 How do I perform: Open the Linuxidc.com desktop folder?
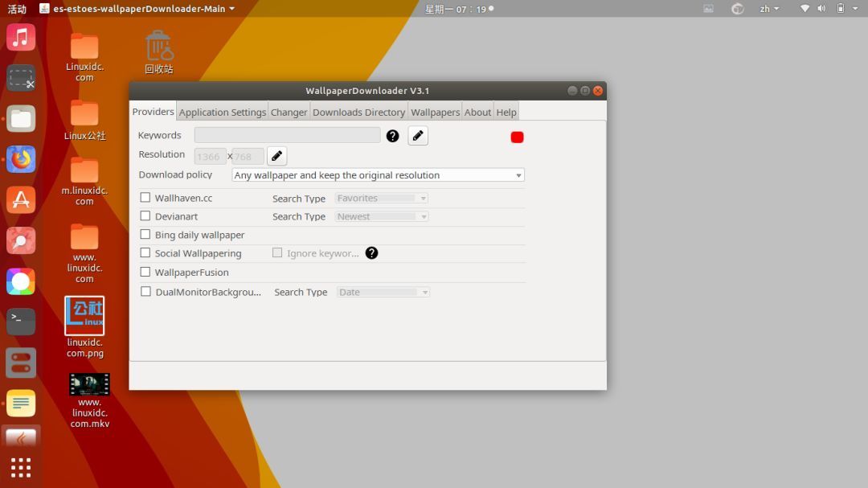click(x=84, y=57)
